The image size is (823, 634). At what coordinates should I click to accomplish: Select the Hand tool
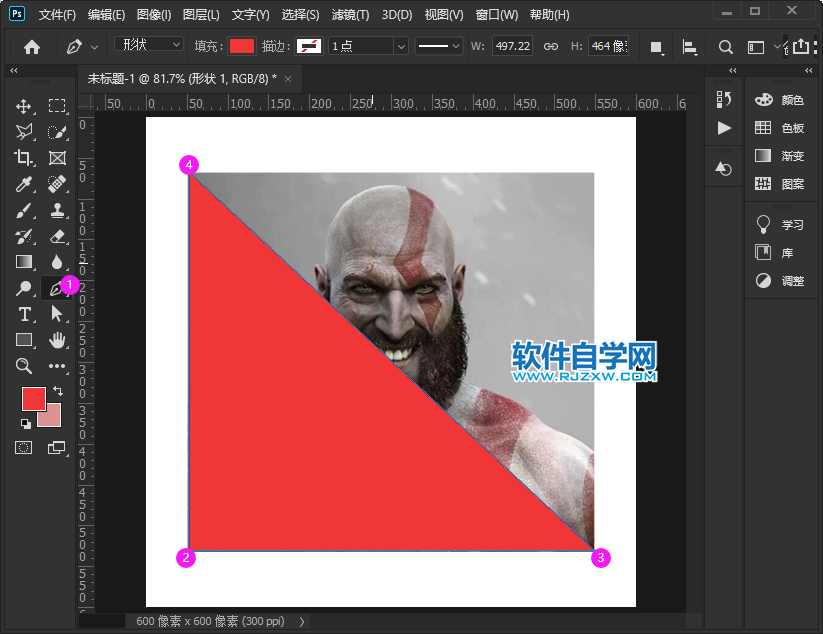[57, 340]
